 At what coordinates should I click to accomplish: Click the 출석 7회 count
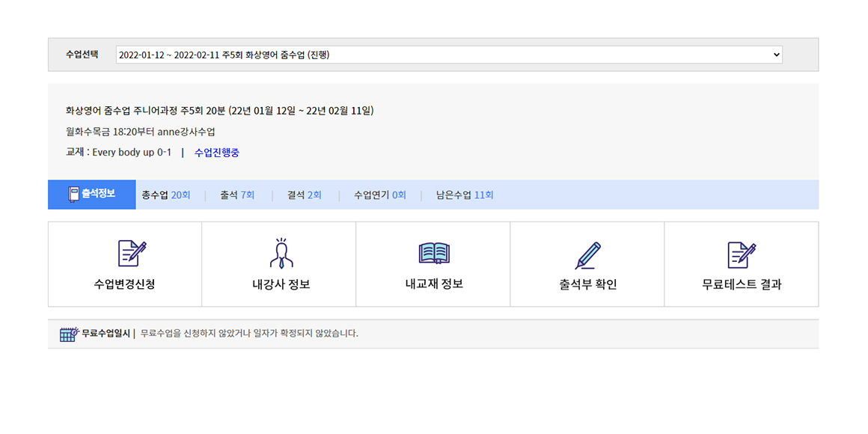coord(248,195)
